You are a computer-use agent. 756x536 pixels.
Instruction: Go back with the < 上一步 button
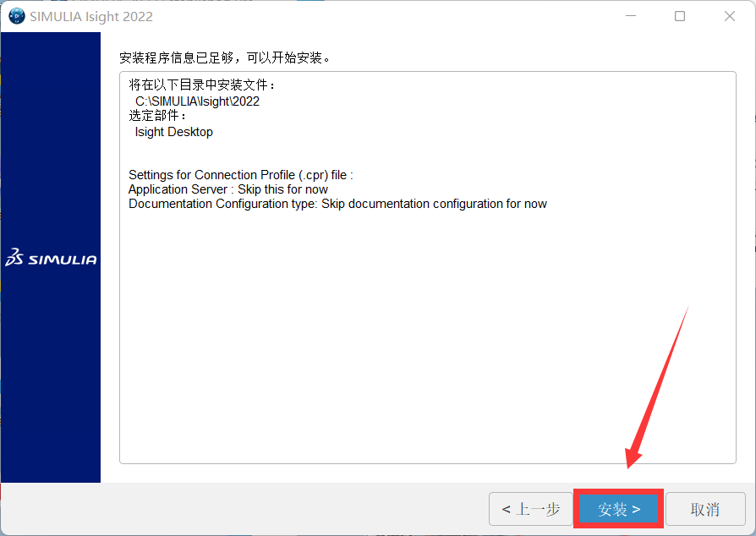[531, 509]
